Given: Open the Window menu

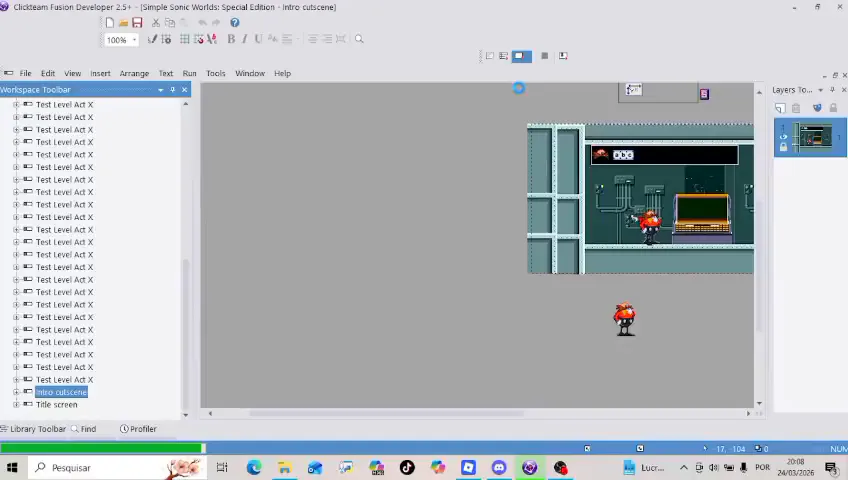Looking at the screenshot, I should coord(250,74).
